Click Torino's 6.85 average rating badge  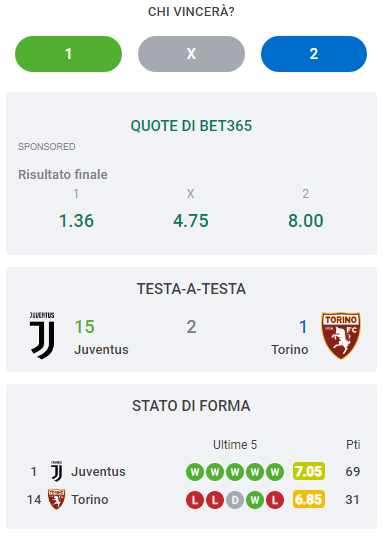(309, 499)
